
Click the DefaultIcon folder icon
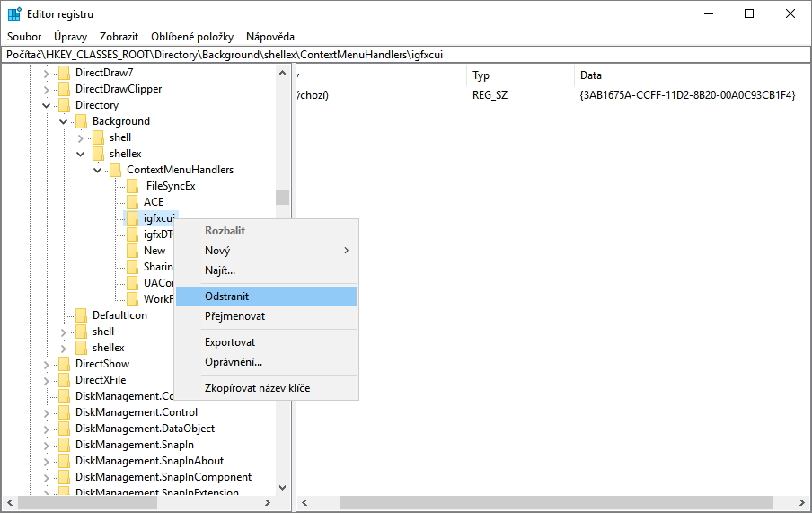81,315
